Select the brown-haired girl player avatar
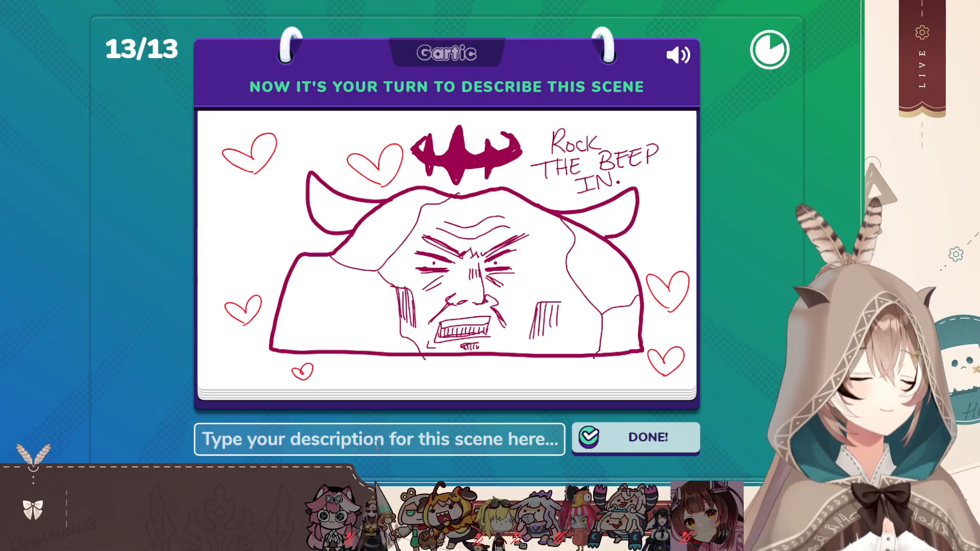 [x=707, y=515]
